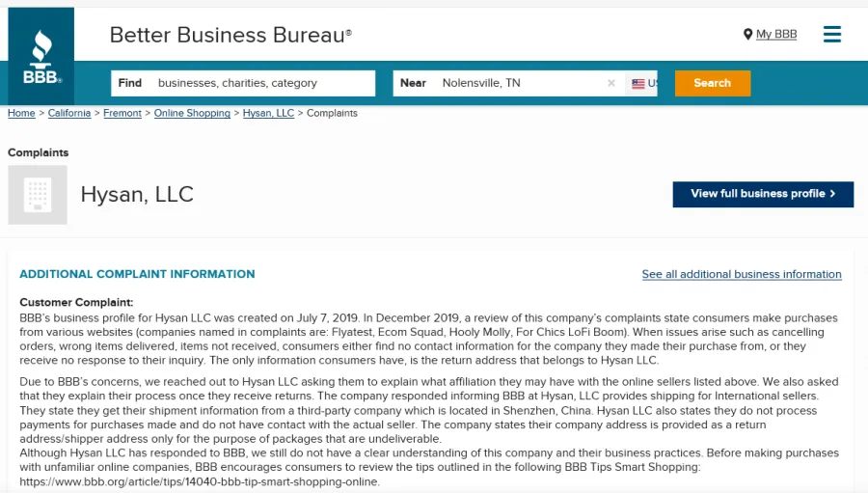Screen dimensions: 868x493
Task: Open the California breadcrumb link
Action: (69, 113)
